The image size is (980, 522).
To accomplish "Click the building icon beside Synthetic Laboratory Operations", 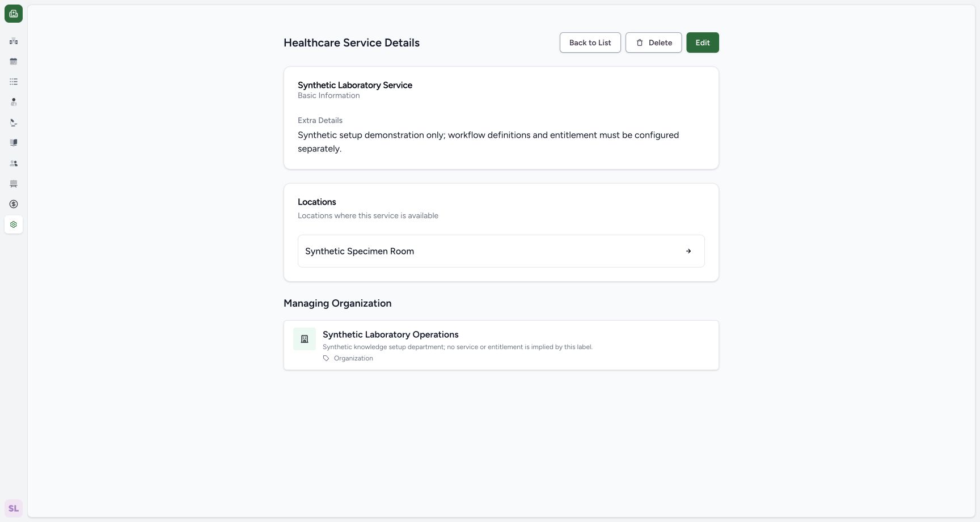I will (x=305, y=339).
